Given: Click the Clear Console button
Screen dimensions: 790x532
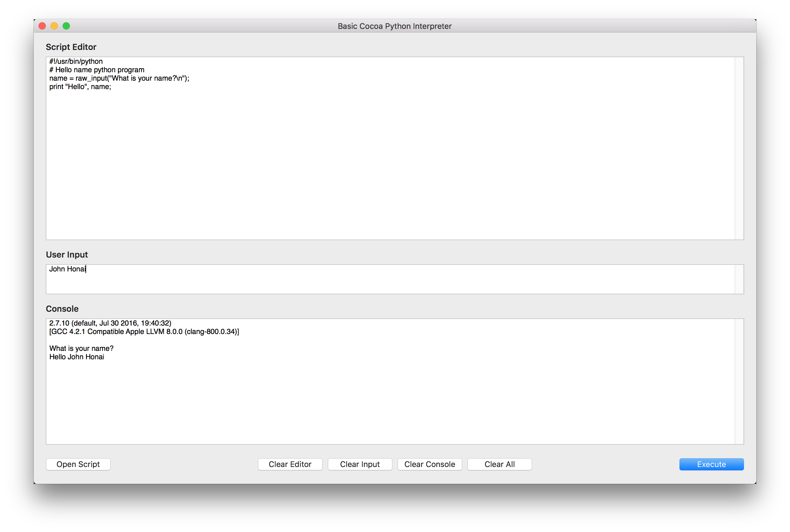Looking at the screenshot, I should (429, 464).
